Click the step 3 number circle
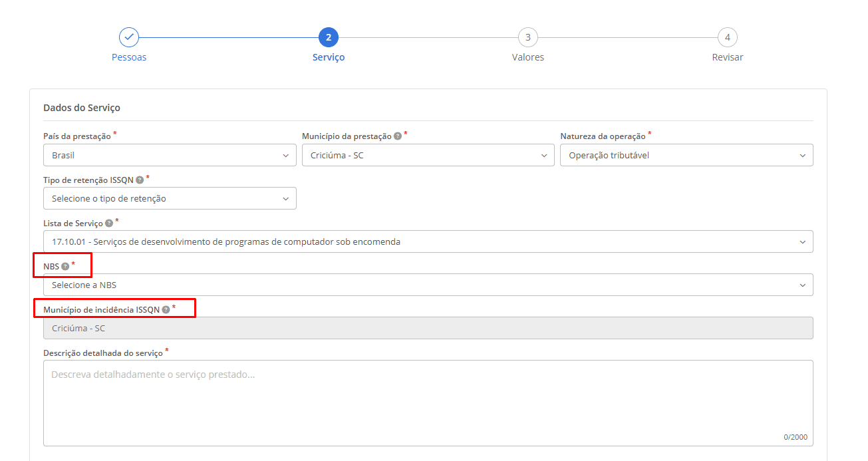 point(527,37)
